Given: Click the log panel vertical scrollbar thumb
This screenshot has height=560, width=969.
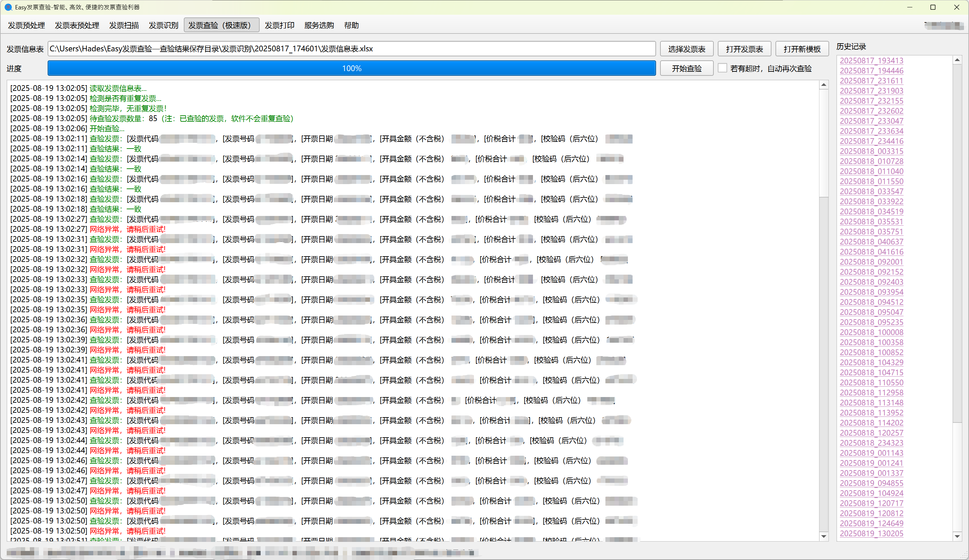Looking at the screenshot, I should click(823, 142).
